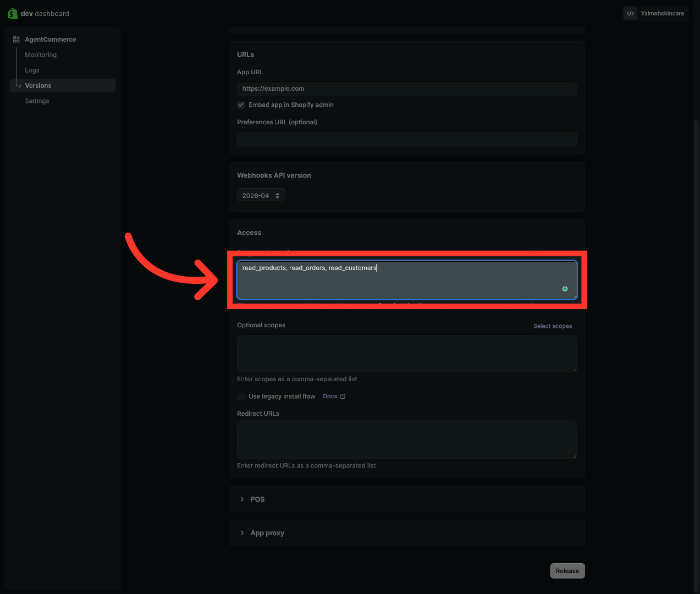Open Logs in the sidebar
The height and width of the screenshot is (594, 700).
(x=32, y=70)
